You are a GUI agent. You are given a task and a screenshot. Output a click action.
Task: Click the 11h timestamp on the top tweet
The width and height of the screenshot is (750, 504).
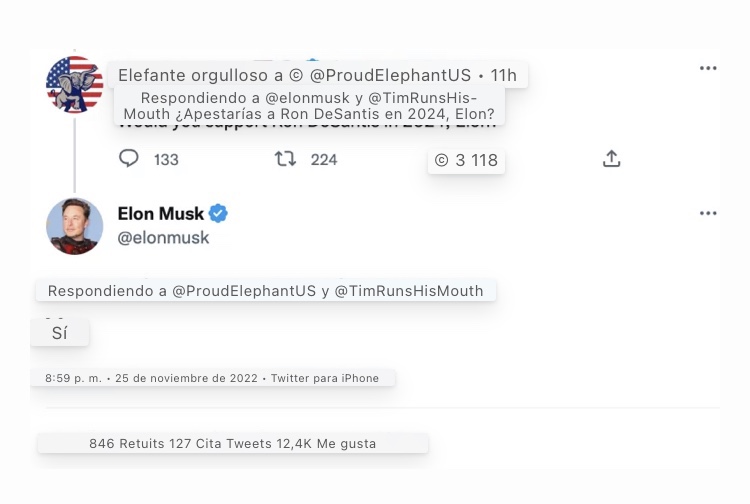tap(504, 75)
